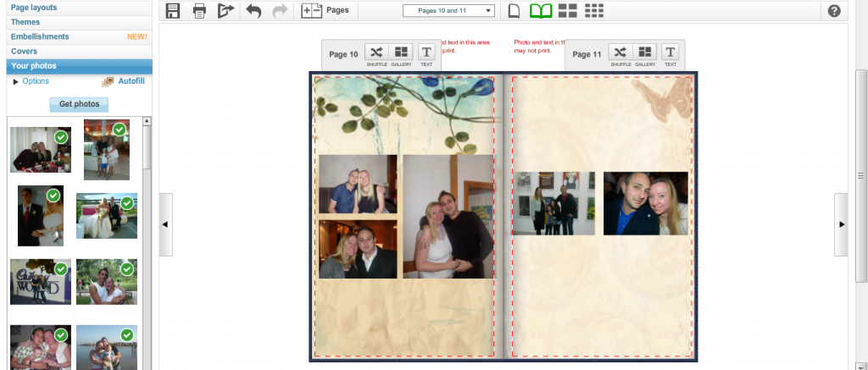Shuffle the layout of Page 10
868x370 pixels.
376,54
